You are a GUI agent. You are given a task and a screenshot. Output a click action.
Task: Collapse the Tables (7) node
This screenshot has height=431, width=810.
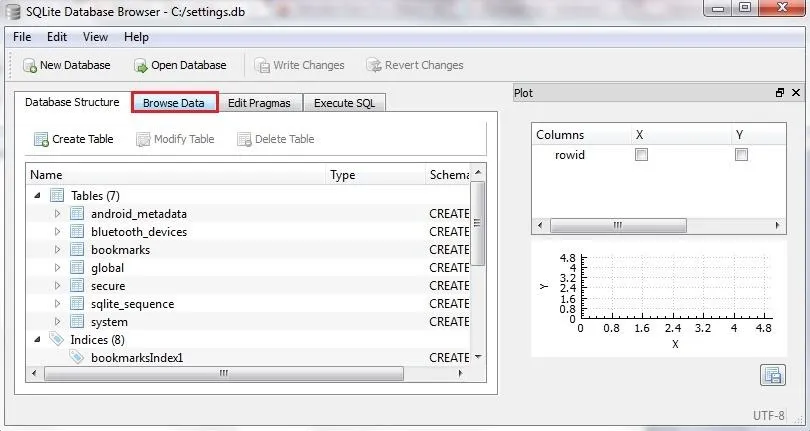[37, 196]
